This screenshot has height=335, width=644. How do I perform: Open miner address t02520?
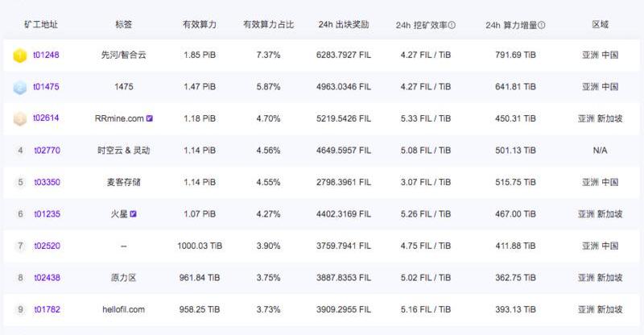click(47, 246)
